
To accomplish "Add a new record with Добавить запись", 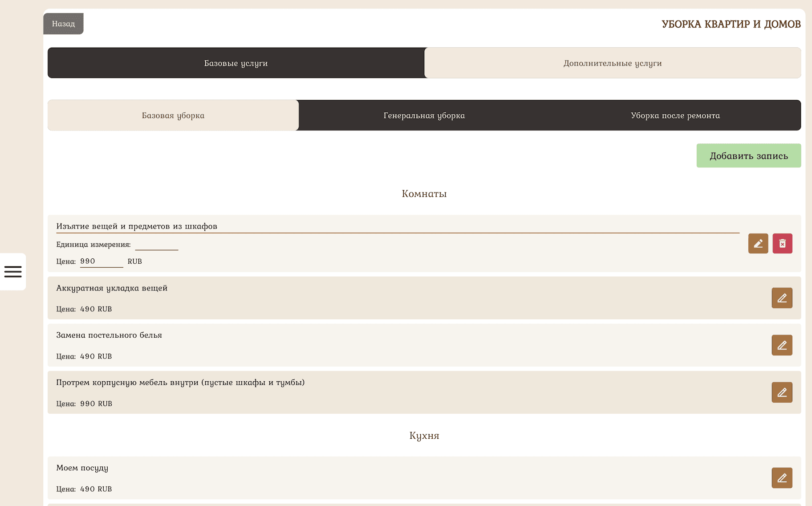I will coord(749,155).
